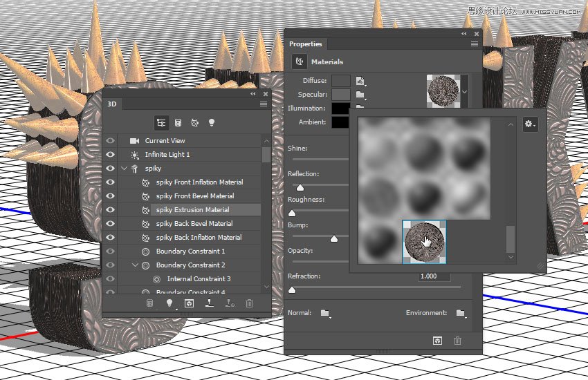The height and width of the screenshot is (380, 588).
Task: Click the Specular color swatch
Action: click(x=340, y=95)
